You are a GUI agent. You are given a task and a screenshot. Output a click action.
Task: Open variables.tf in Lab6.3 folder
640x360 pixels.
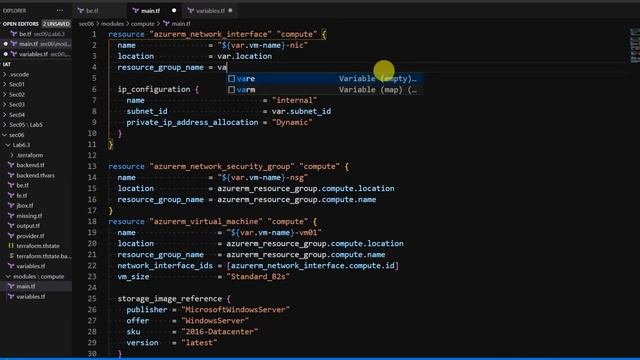(31, 266)
